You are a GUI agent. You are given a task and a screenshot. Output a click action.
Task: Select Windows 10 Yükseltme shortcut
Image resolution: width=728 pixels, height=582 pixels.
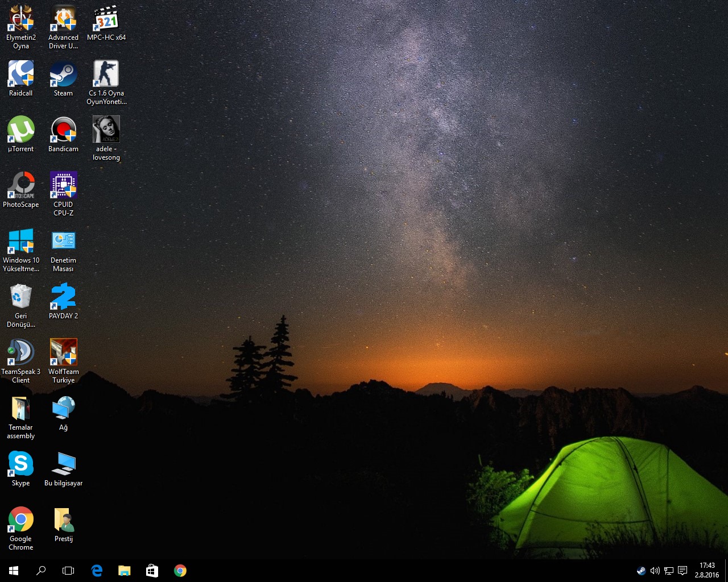tap(21, 250)
